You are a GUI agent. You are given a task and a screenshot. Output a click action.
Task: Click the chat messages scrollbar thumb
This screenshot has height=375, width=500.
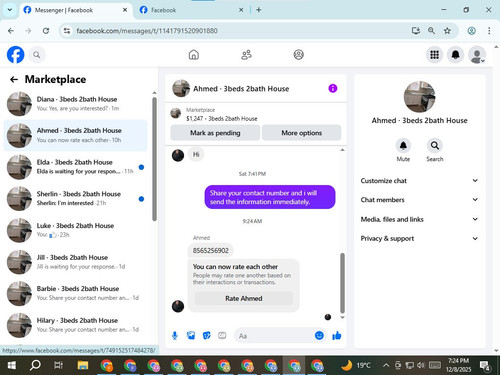tap(342, 283)
